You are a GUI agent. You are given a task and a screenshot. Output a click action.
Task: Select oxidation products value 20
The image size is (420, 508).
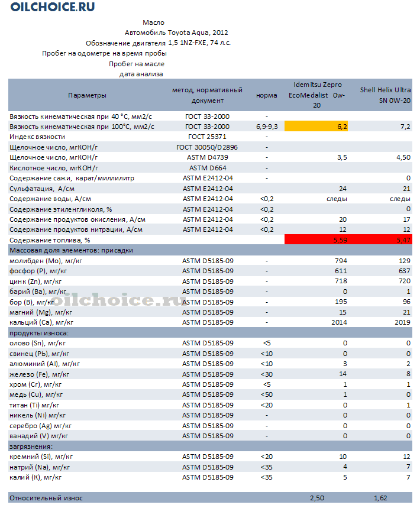click(x=343, y=219)
